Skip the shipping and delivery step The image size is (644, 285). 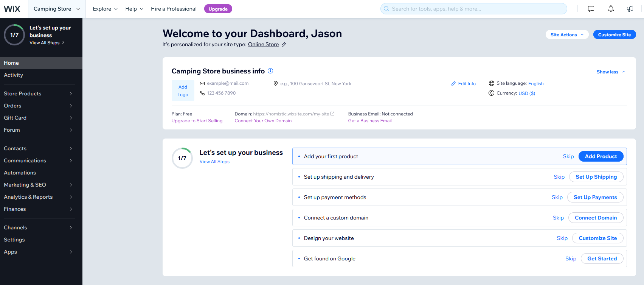tap(559, 177)
